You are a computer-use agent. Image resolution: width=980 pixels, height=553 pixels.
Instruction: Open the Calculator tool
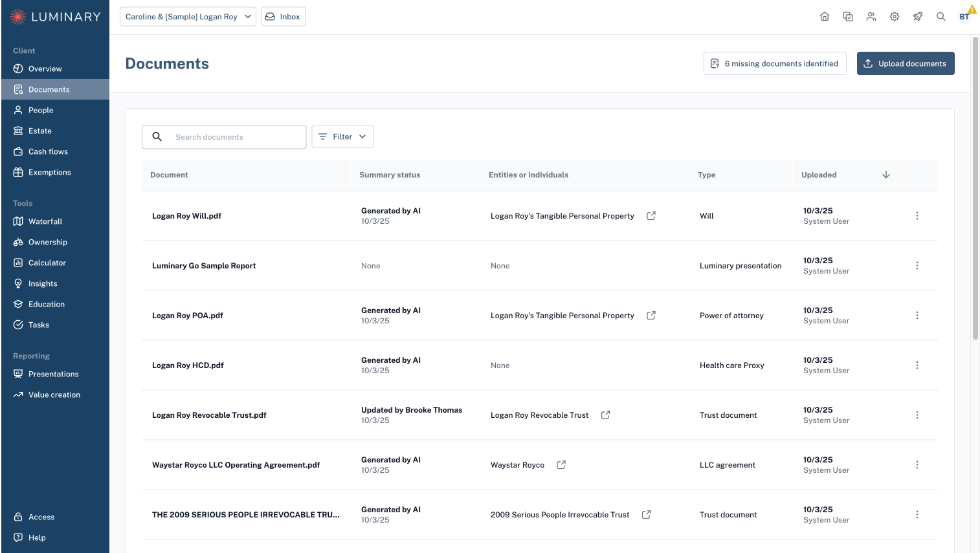(x=55, y=263)
